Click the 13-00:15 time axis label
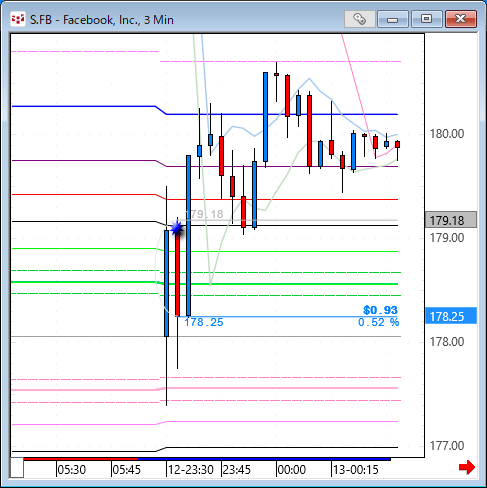The width and height of the screenshot is (487, 488). (x=356, y=470)
